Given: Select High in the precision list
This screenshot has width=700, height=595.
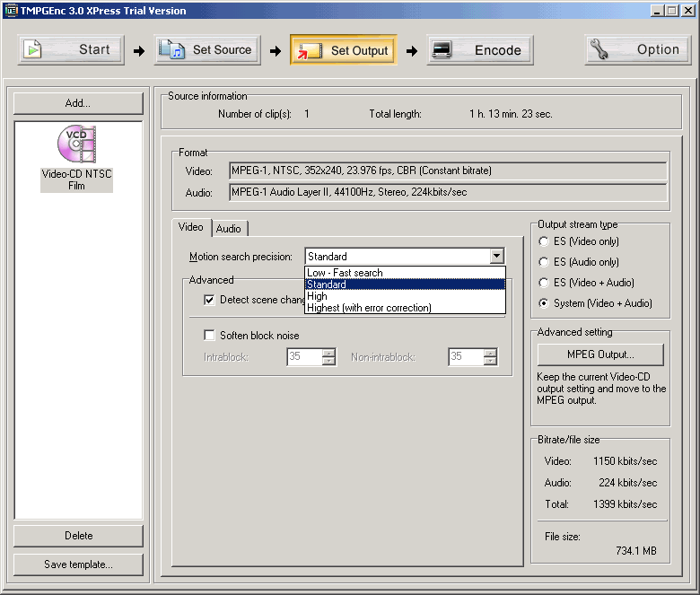Looking at the screenshot, I should tap(317, 296).
